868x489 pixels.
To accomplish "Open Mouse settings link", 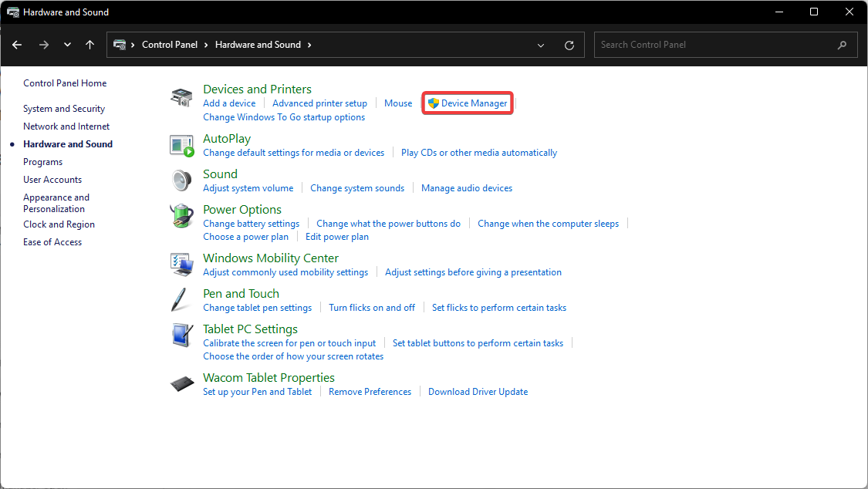I will pos(398,103).
